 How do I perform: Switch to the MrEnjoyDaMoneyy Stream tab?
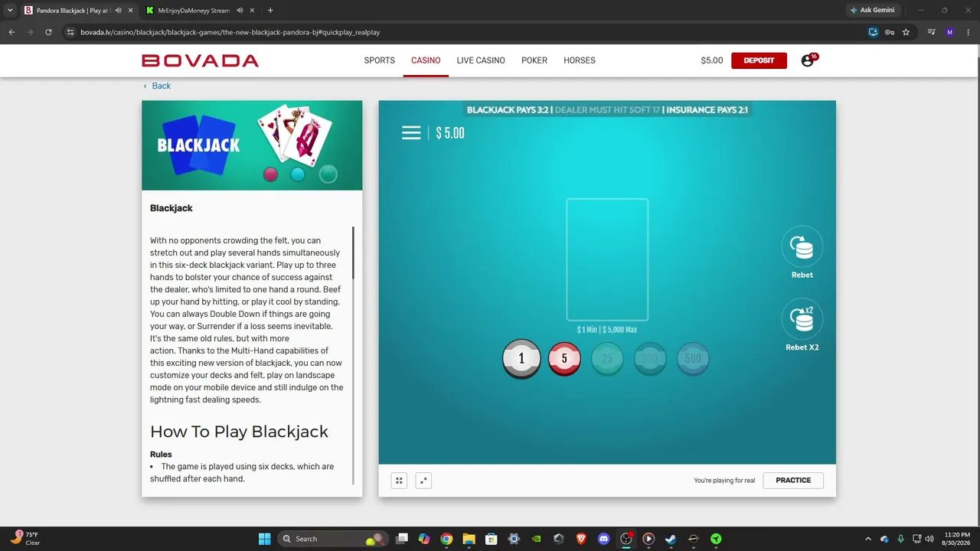pos(202,11)
